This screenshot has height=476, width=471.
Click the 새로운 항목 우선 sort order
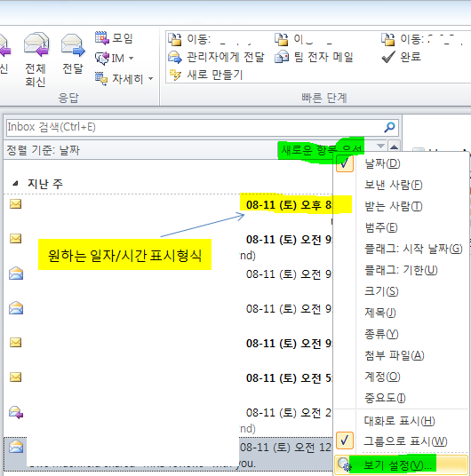(322, 150)
